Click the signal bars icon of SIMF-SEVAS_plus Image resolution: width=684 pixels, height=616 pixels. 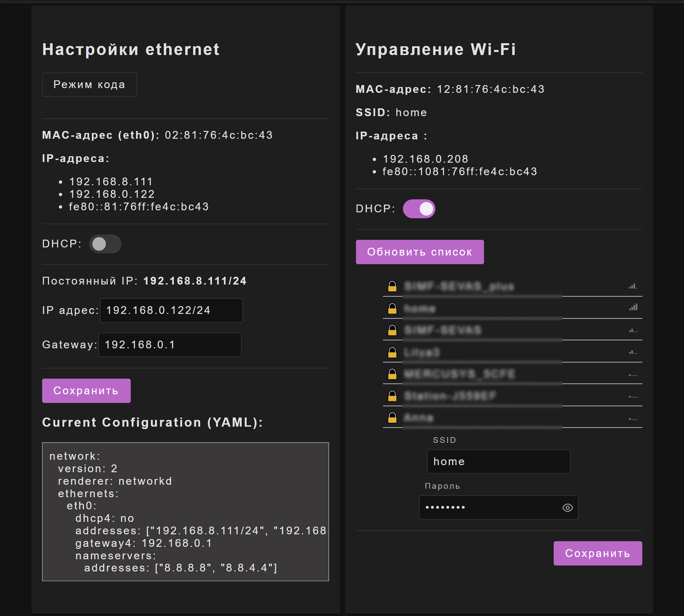coord(633,286)
